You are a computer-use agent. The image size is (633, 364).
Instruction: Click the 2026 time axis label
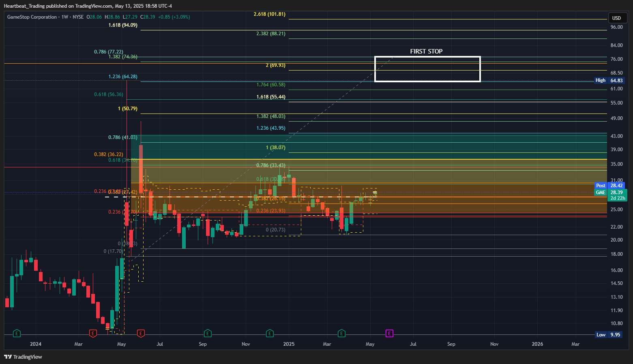(x=537, y=344)
